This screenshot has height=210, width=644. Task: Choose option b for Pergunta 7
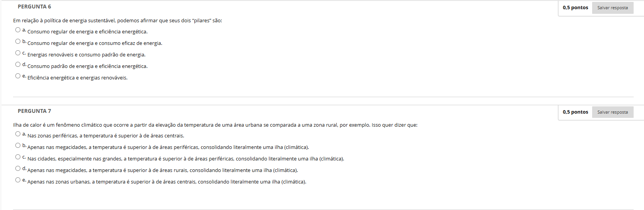(18, 146)
